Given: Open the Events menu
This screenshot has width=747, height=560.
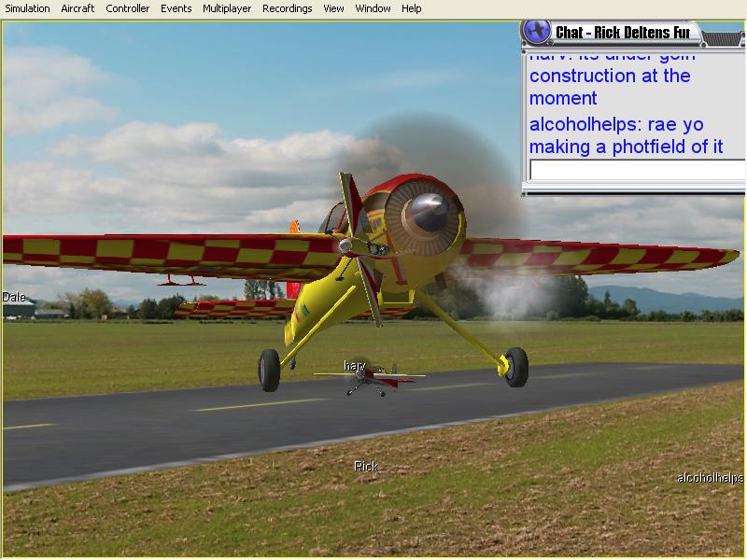Looking at the screenshot, I should click(176, 8).
